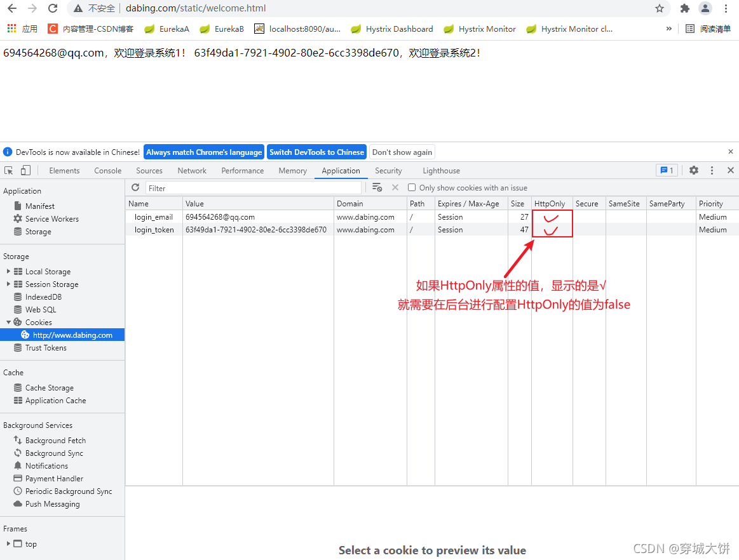Switch to the Network tab
This screenshot has width=739, height=560.
pyautogui.click(x=193, y=171)
